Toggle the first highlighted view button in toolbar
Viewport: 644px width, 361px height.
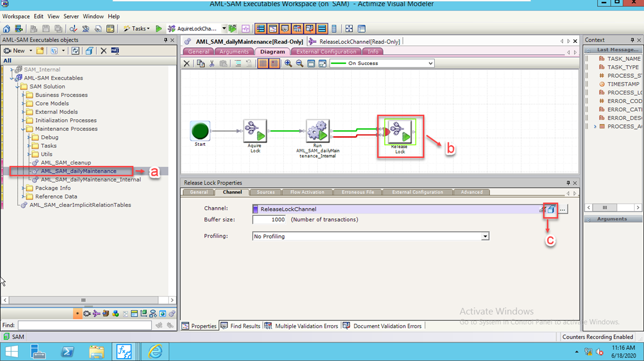click(x=260, y=29)
